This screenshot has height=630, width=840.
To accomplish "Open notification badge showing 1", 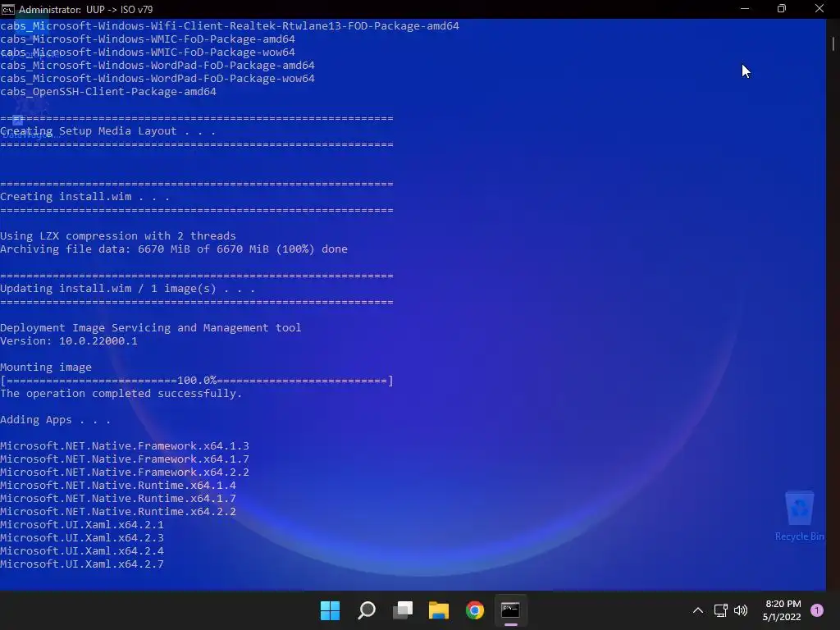I will [817, 610].
